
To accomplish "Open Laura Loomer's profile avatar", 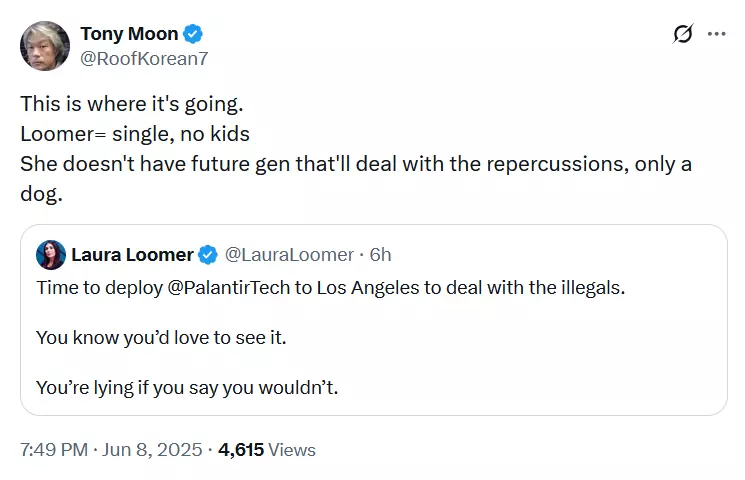I will [51, 255].
